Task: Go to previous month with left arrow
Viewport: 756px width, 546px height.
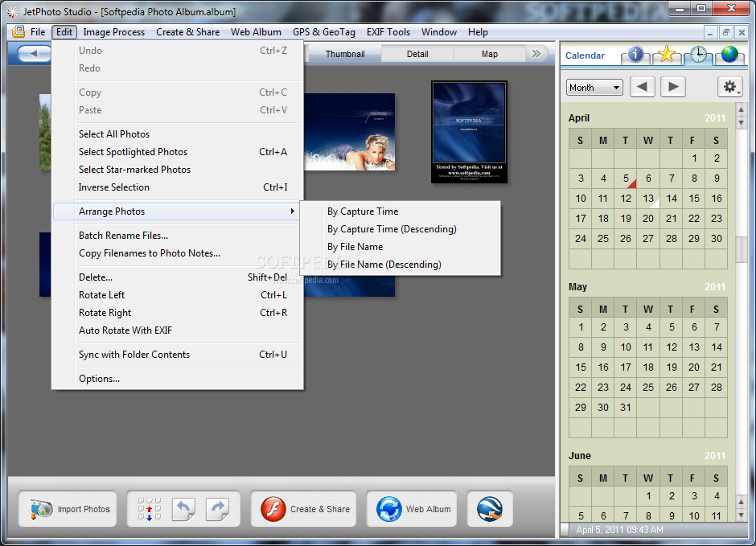Action: (x=643, y=87)
